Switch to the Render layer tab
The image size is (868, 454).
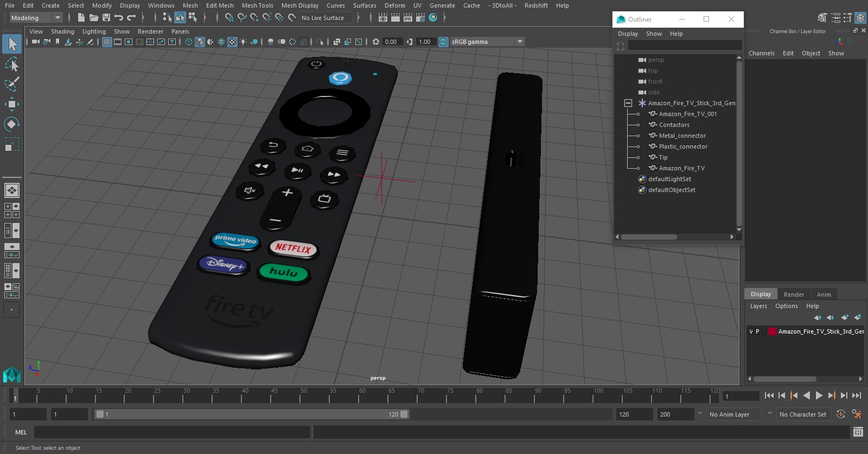tap(794, 295)
